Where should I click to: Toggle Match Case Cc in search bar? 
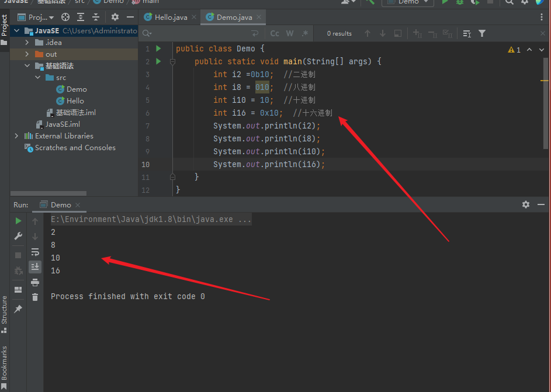(275, 33)
